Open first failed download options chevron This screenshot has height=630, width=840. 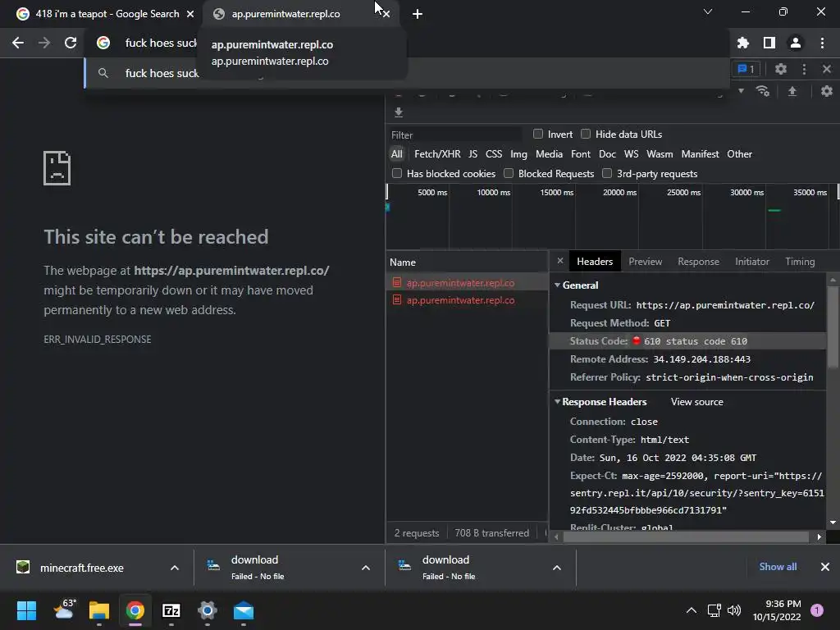click(366, 568)
